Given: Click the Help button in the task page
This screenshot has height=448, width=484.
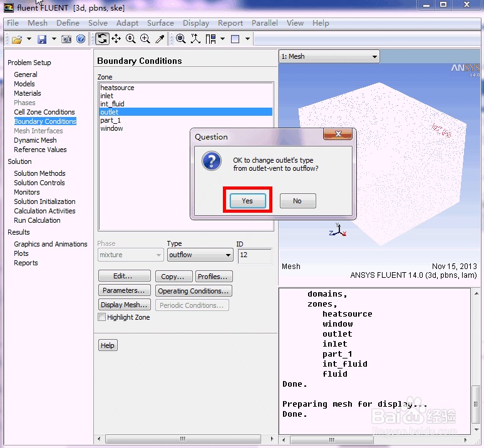Looking at the screenshot, I should click(108, 345).
